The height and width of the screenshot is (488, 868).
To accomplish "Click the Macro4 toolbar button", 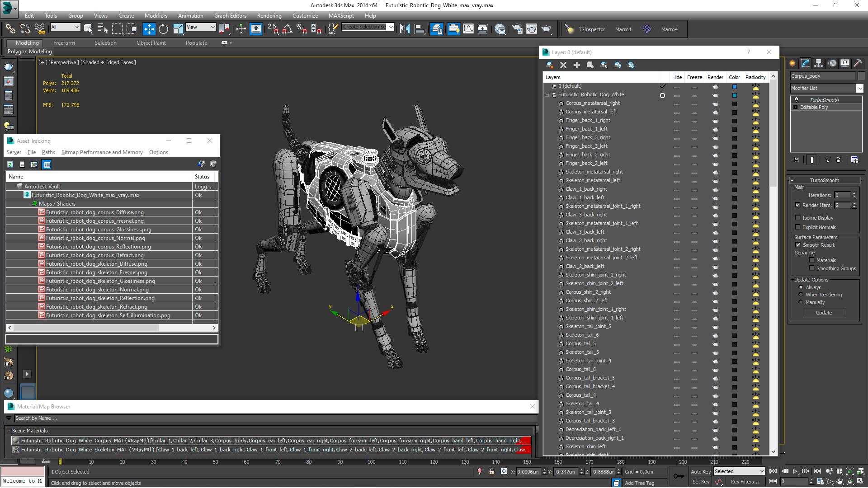I will click(x=669, y=29).
